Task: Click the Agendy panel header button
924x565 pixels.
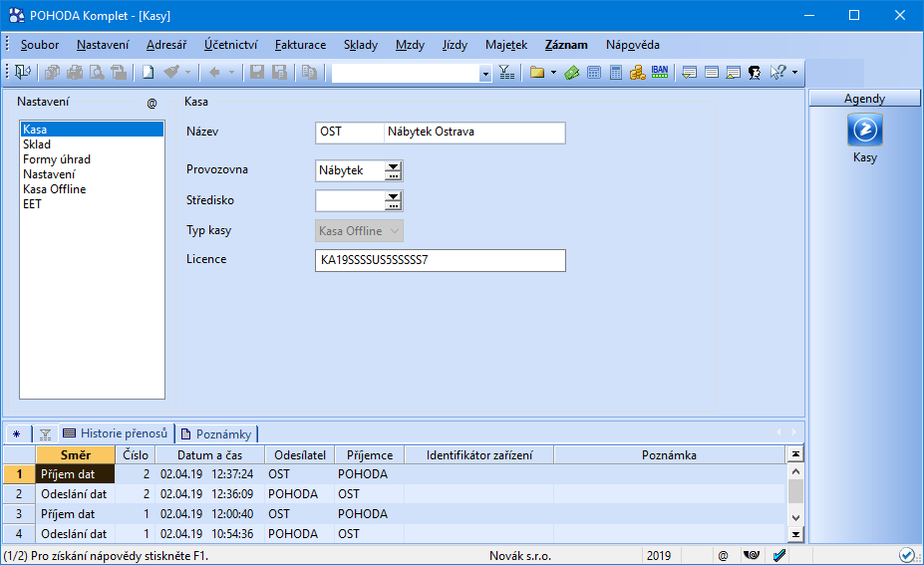Action: pyautogui.click(x=864, y=99)
